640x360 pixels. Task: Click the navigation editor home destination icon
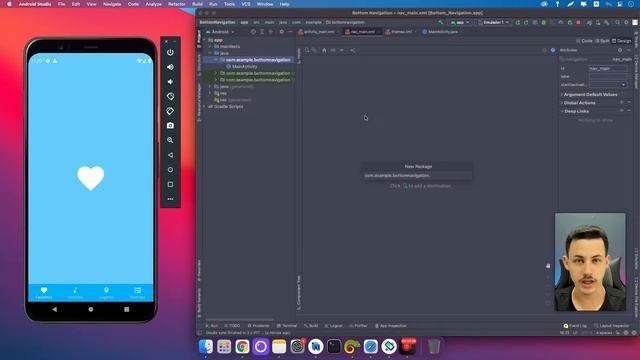[324, 50]
